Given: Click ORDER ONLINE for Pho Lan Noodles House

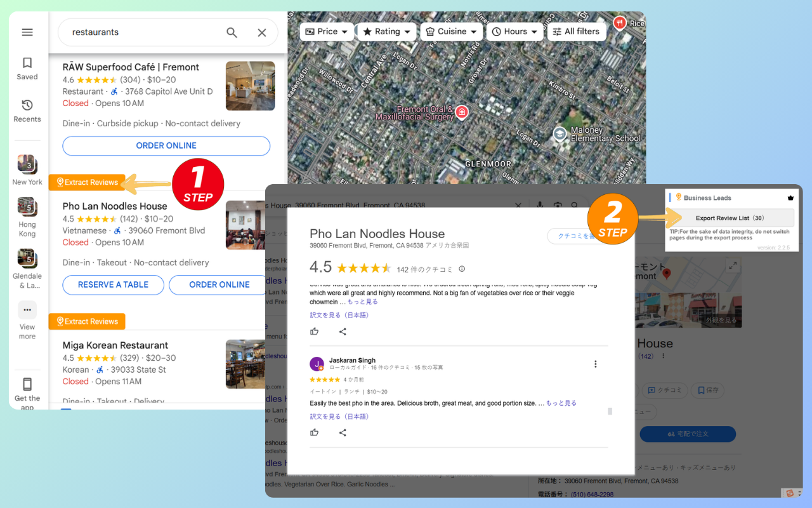Looking at the screenshot, I should click(x=219, y=284).
